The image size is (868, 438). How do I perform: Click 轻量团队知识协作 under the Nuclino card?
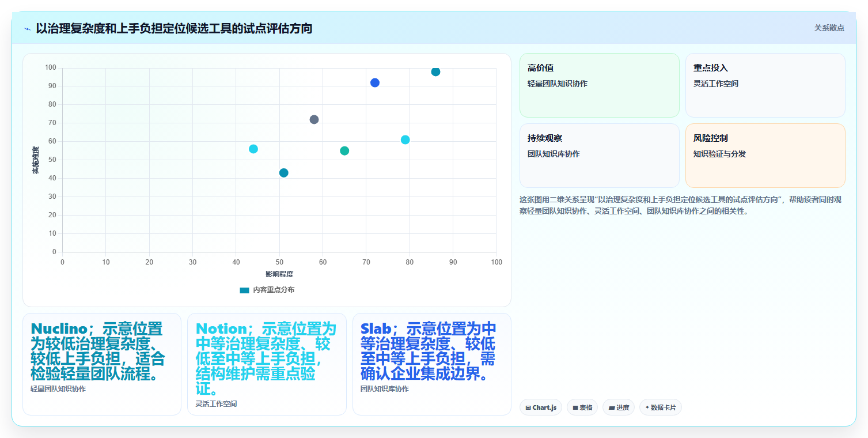(x=58, y=389)
